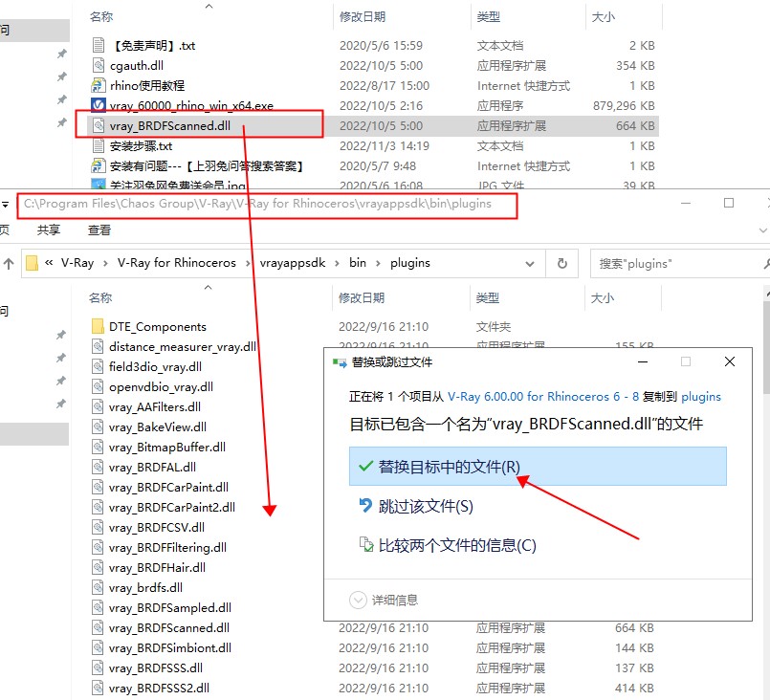Screen dimensions: 770x700
Task: Choose 替换目标中的文件(R) option
Action: tap(449, 467)
